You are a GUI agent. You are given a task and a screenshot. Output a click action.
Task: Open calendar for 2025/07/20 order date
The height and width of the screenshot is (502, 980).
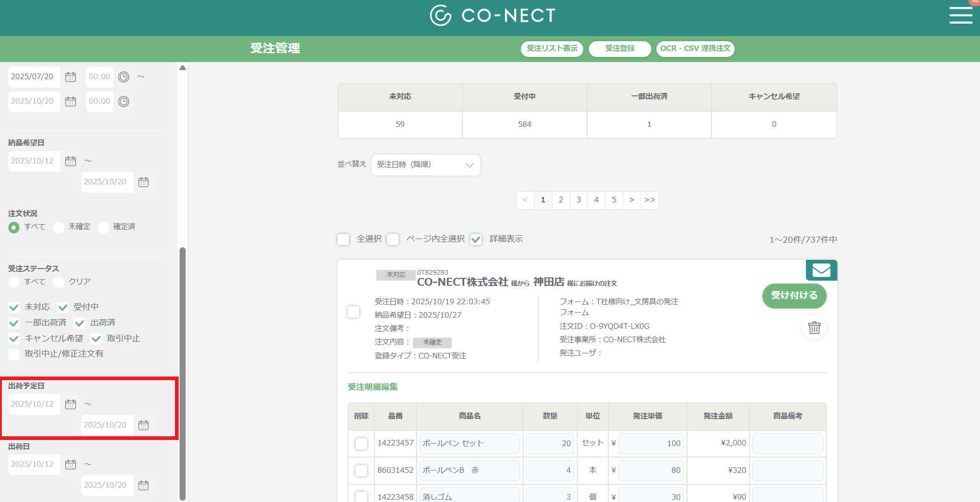70,77
